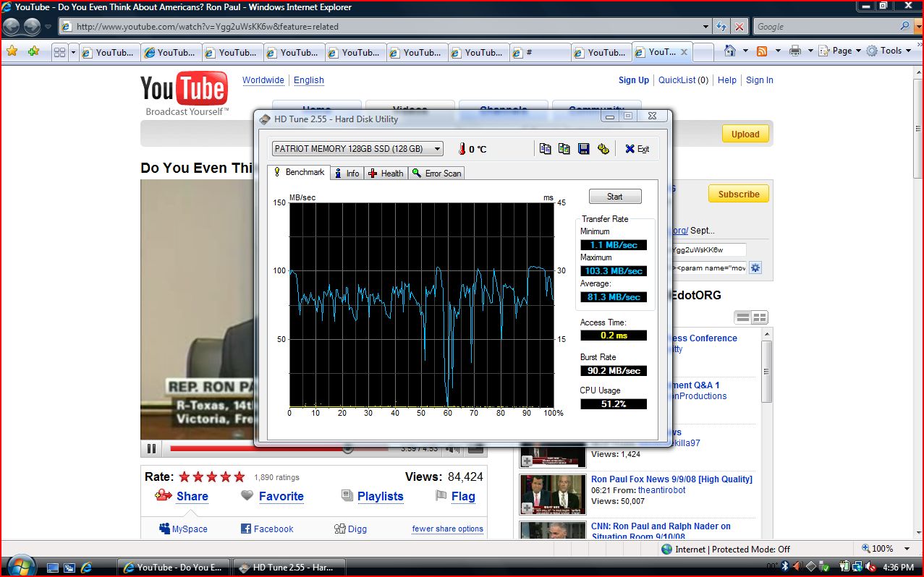This screenshot has width=924, height=577.
Task: Rate the video five stars
Action: pyautogui.click(x=240, y=476)
